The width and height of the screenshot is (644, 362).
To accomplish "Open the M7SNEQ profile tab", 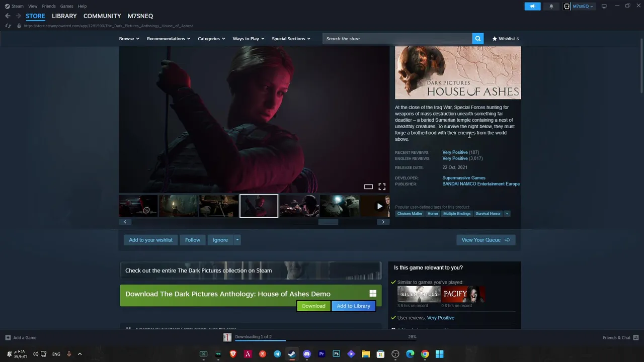I will tap(140, 16).
